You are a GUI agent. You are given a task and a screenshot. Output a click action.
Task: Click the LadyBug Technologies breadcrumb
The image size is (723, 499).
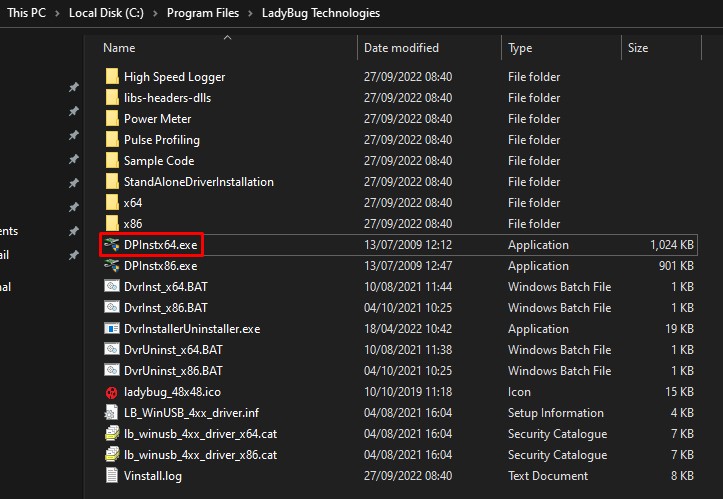pyautogui.click(x=321, y=13)
